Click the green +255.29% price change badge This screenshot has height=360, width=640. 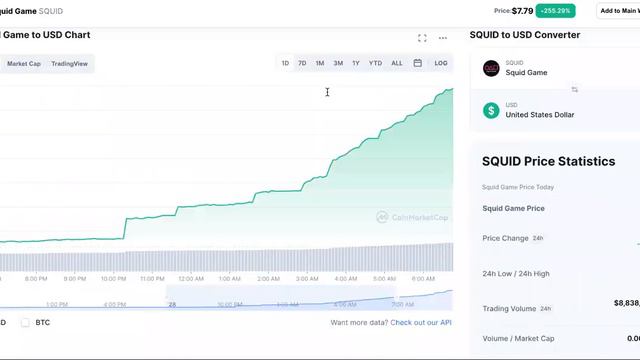[x=556, y=11]
